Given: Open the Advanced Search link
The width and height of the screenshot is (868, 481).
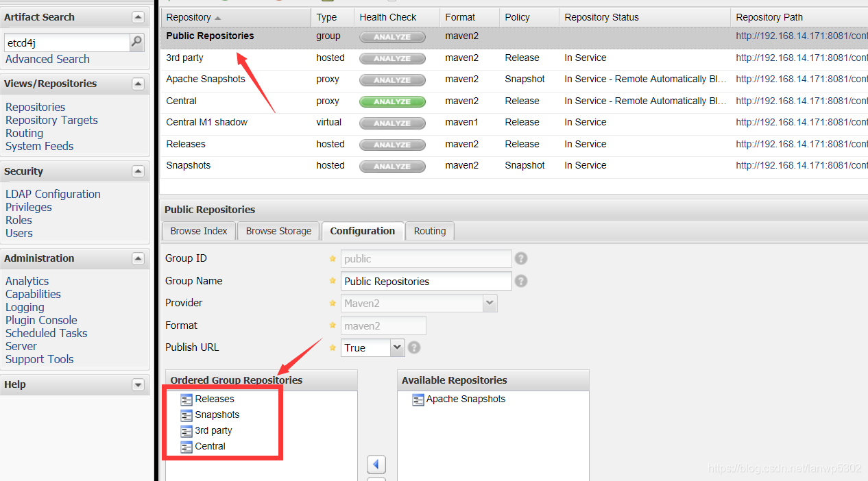Looking at the screenshot, I should tap(47, 60).
